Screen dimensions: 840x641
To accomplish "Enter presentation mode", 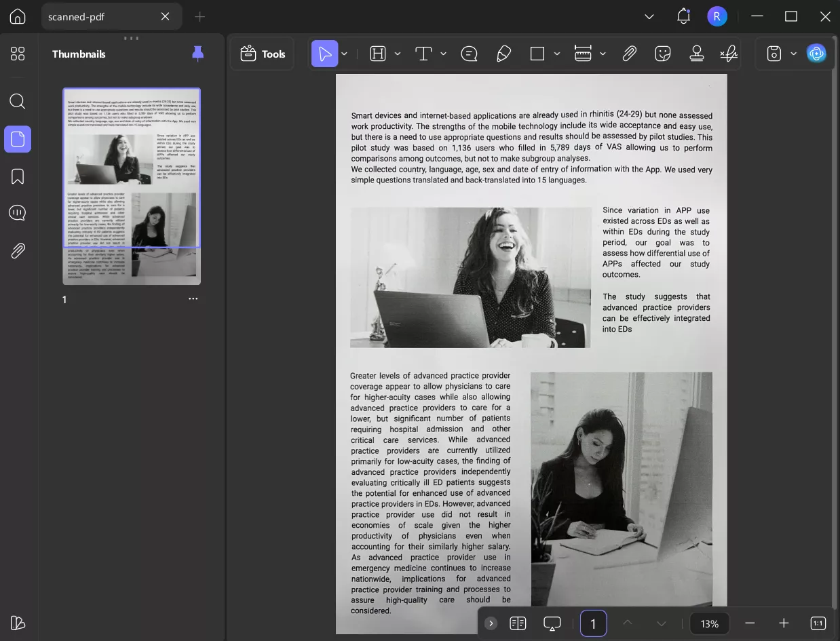I will (x=552, y=623).
